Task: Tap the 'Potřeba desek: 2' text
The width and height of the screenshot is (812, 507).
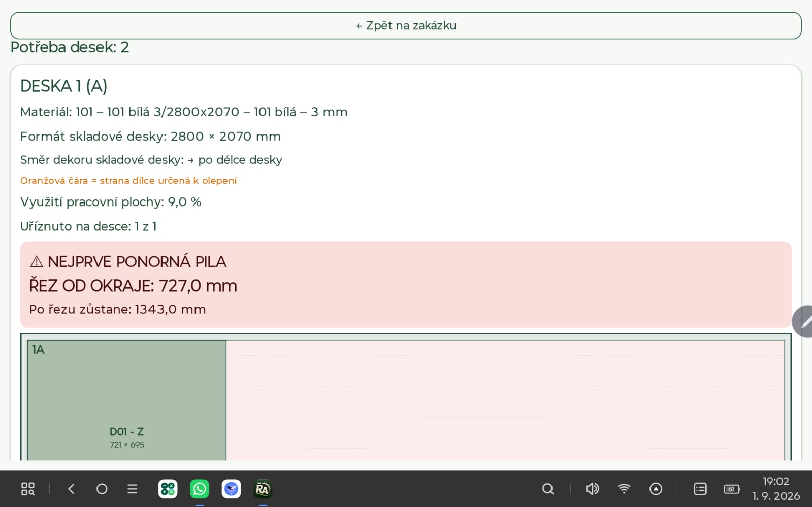Action: point(70,47)
